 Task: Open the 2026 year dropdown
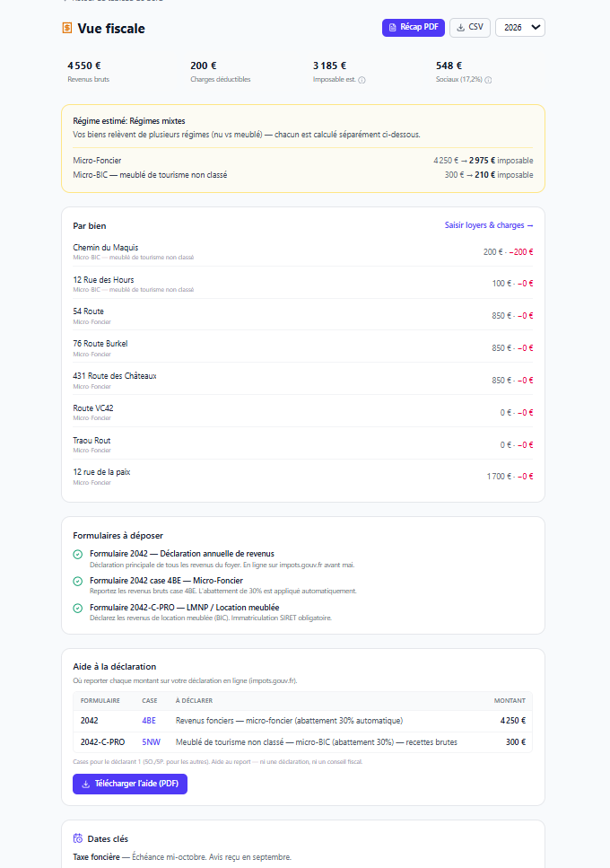(520, 27)
